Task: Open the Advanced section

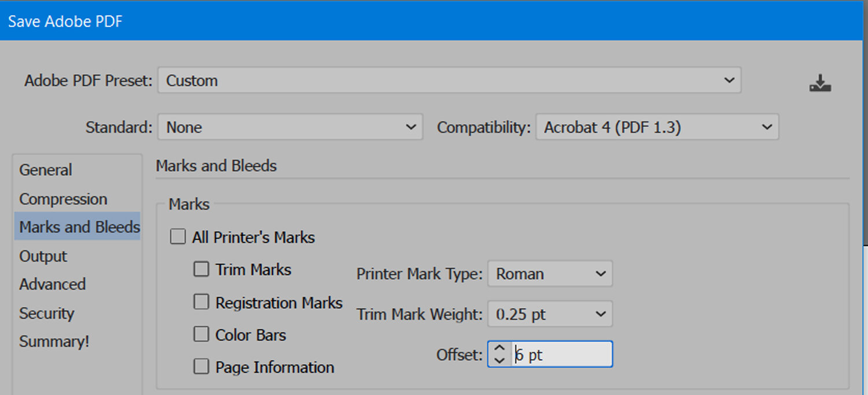Action: point(52,285)
